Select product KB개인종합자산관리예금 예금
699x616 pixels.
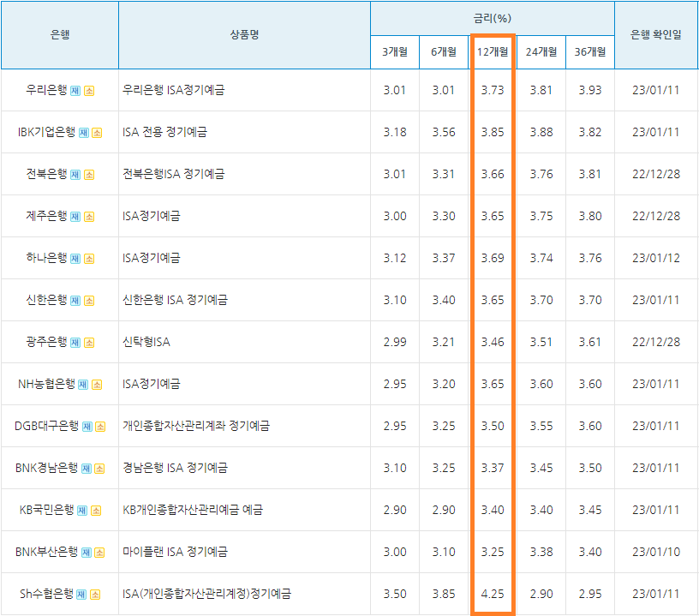[193, 510]
